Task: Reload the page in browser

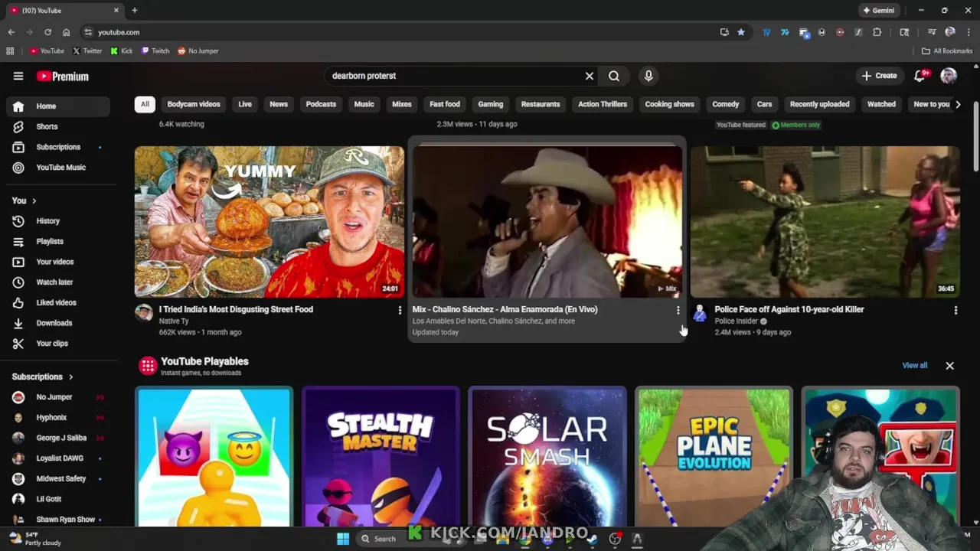Action: click(47, 32)
